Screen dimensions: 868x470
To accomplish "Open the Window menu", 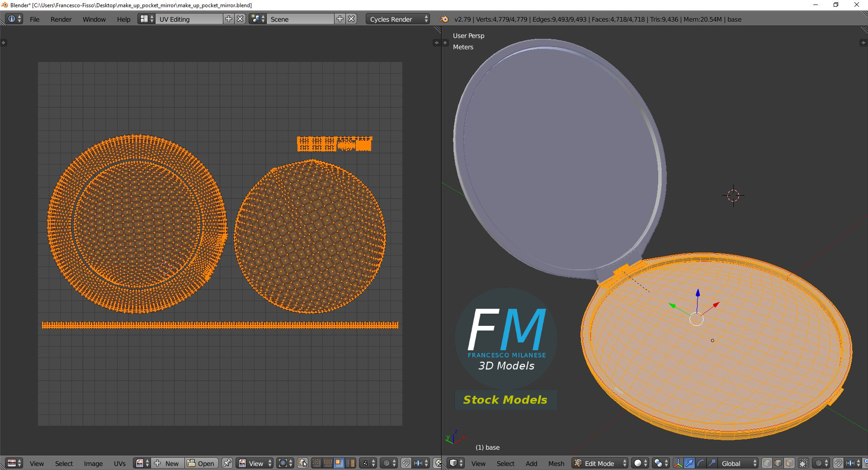I will click(x=94, y=19).
